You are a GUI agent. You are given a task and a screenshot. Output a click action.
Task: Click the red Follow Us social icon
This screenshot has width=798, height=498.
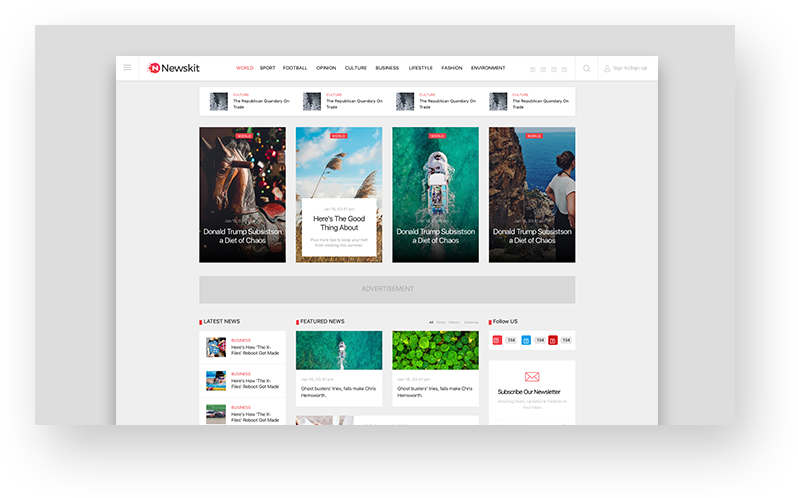tap(497, 340)
